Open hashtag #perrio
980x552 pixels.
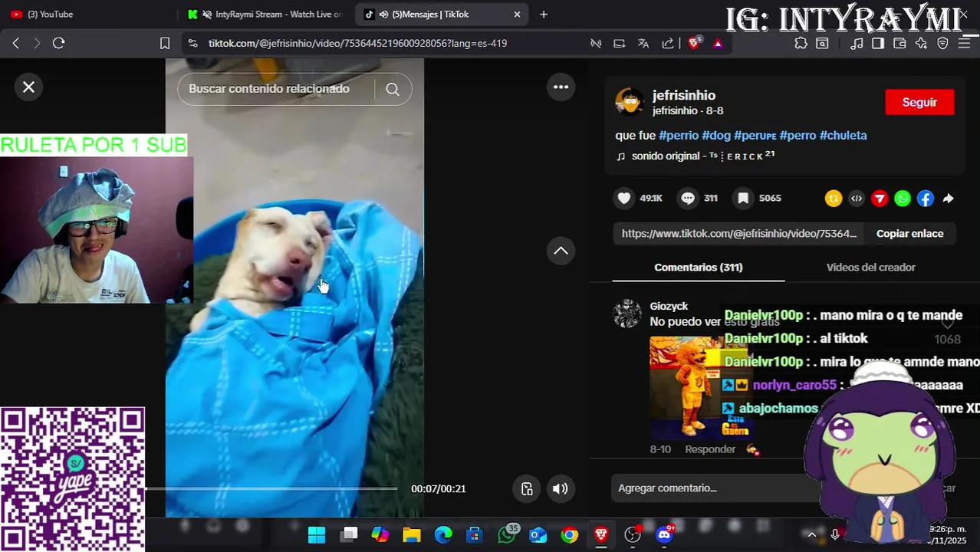pos(679,136)
